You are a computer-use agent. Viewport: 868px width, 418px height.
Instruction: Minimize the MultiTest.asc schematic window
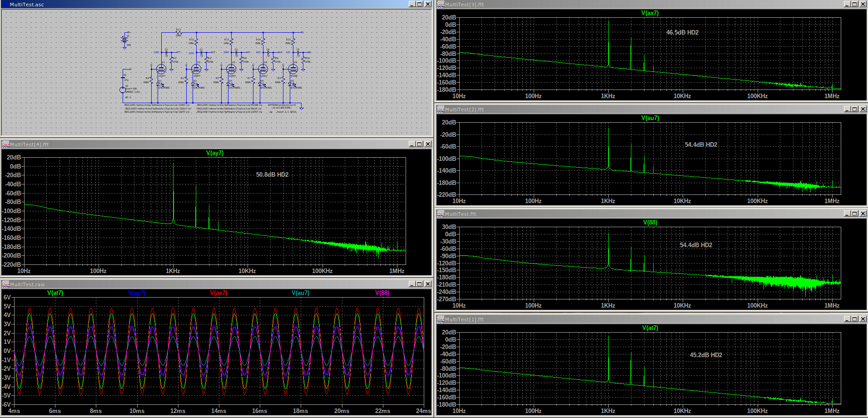pyautogui.click(x=412, y=4)
